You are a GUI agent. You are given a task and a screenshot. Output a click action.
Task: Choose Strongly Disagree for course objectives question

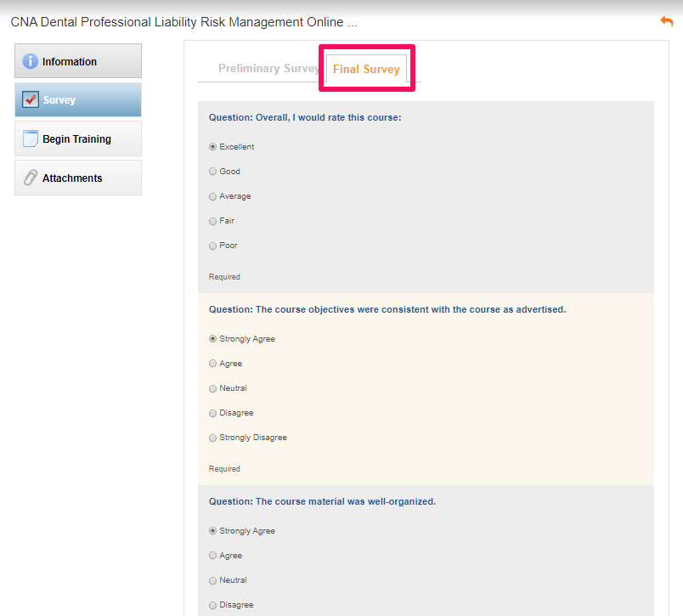tap(212, 438)
